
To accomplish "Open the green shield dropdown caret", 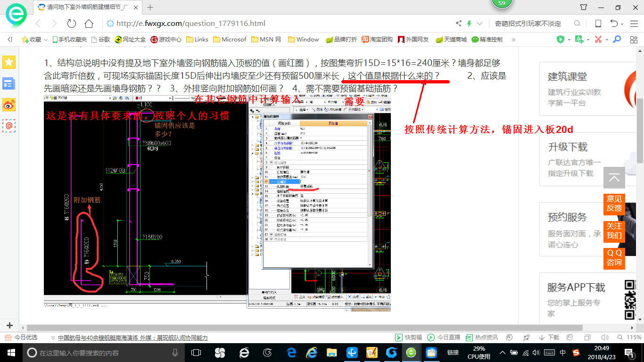I will pos(569,40).
